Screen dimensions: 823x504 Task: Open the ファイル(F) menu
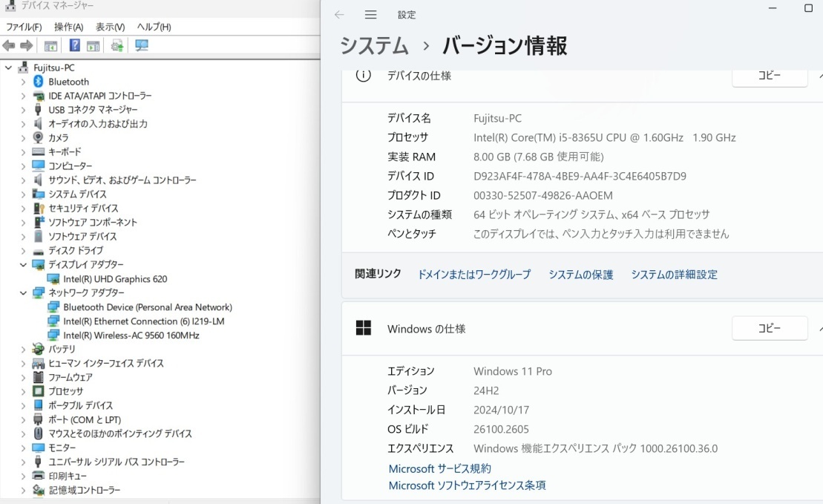click(x=24, y=27)
